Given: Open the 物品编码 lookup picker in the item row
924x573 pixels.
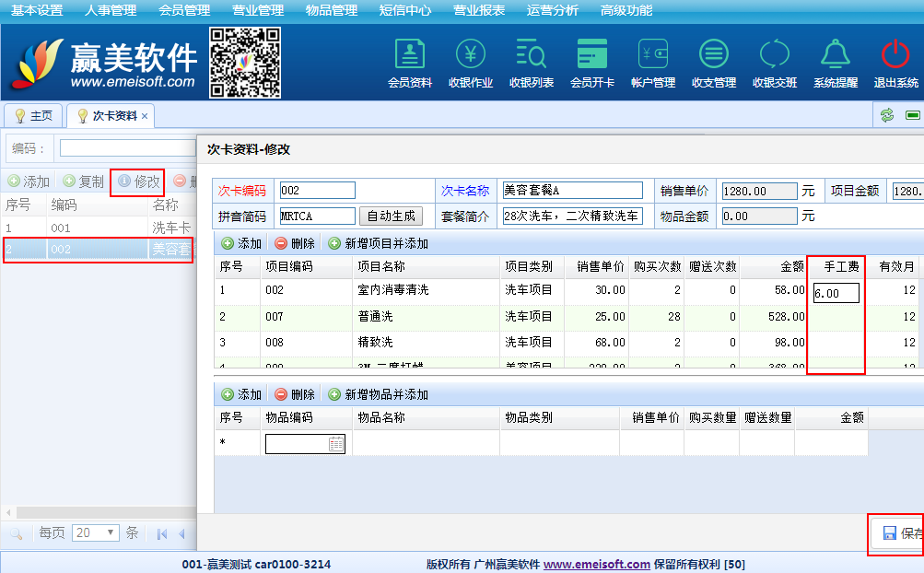Looking at the screenshot, I should (336, 444).
